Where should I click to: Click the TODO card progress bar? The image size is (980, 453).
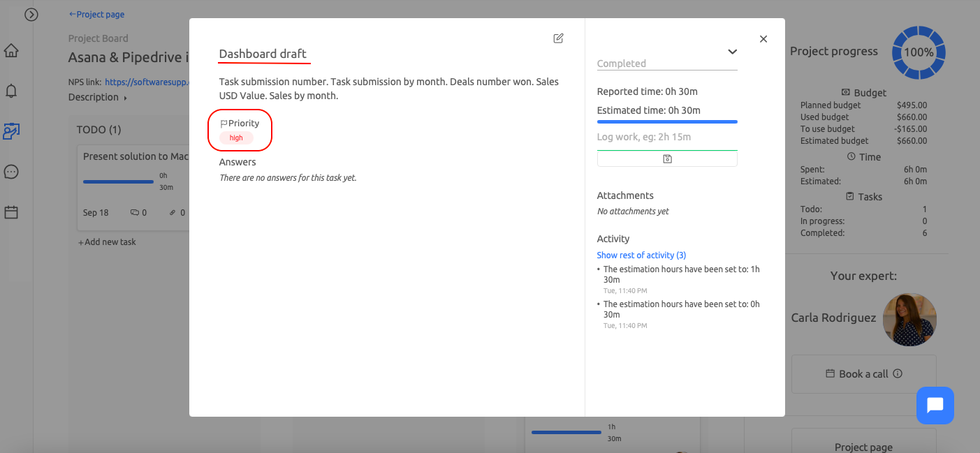click(x=118, y=182)
